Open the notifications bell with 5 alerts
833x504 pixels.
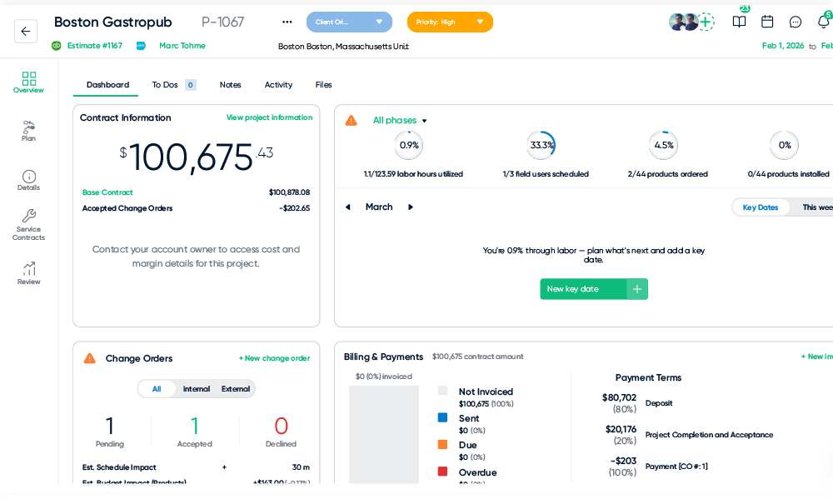[x=824, y=22]
